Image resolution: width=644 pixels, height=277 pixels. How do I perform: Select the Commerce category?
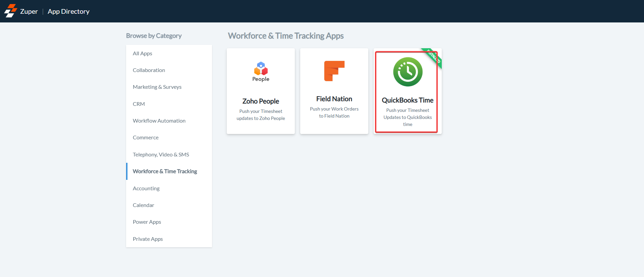[x=169, y=138]
